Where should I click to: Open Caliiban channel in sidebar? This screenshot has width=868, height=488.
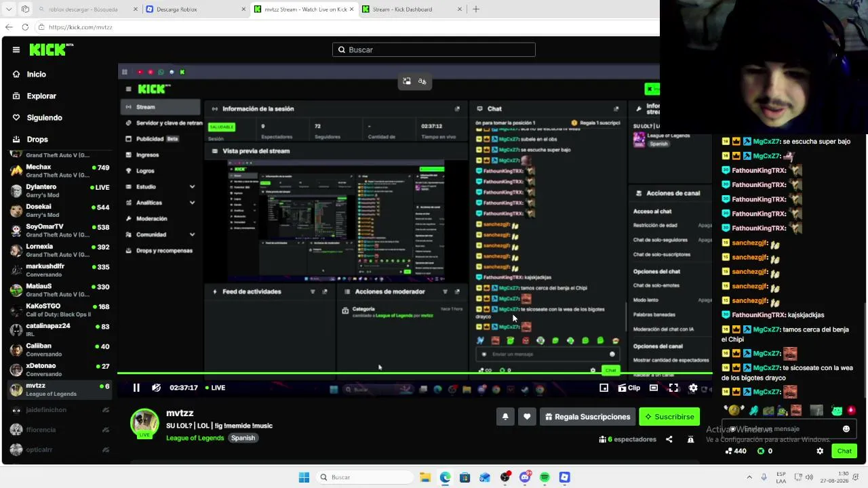tap(60, 350)
